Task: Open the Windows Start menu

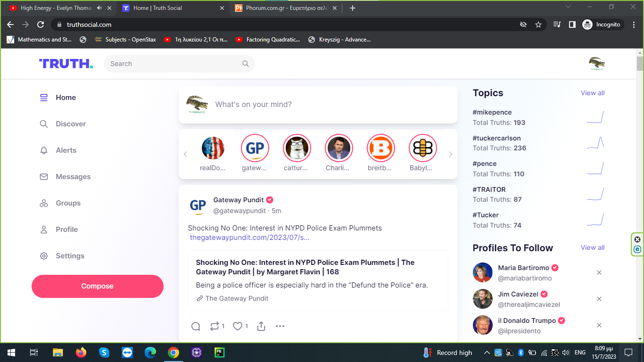Action: click(11, 353)
